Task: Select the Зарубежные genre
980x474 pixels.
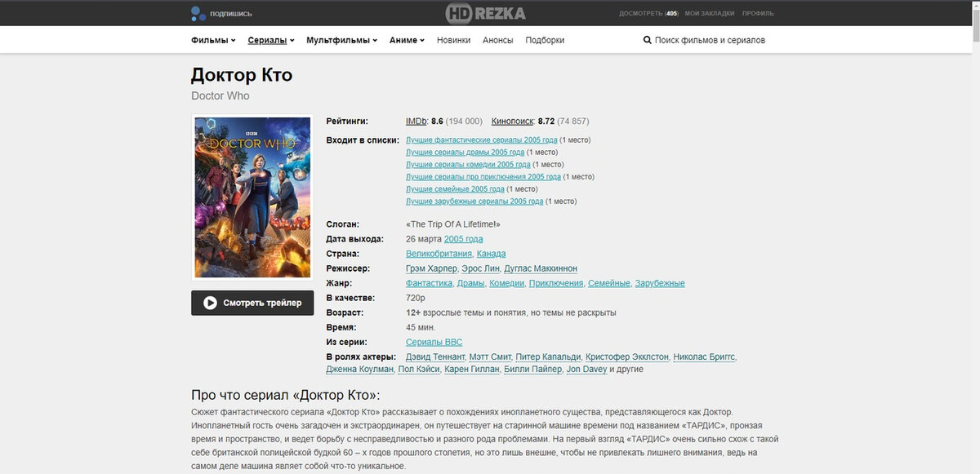Action: 660,283
